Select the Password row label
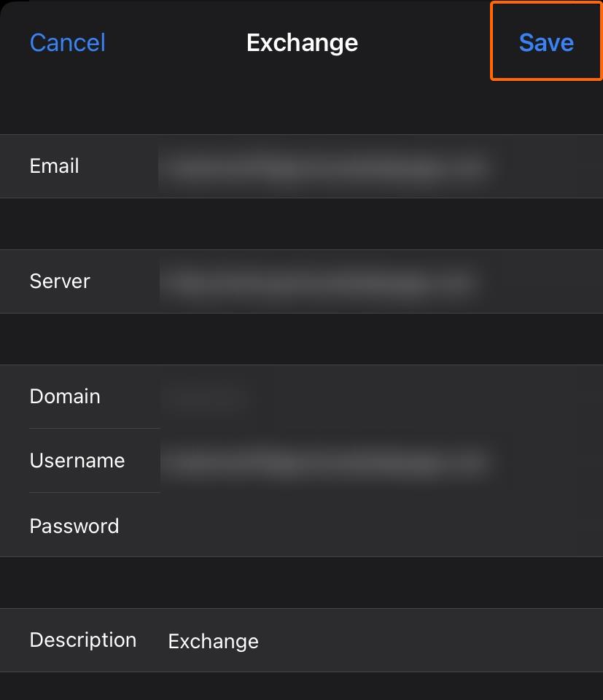 pyautogui.click(x=74, y=526)
